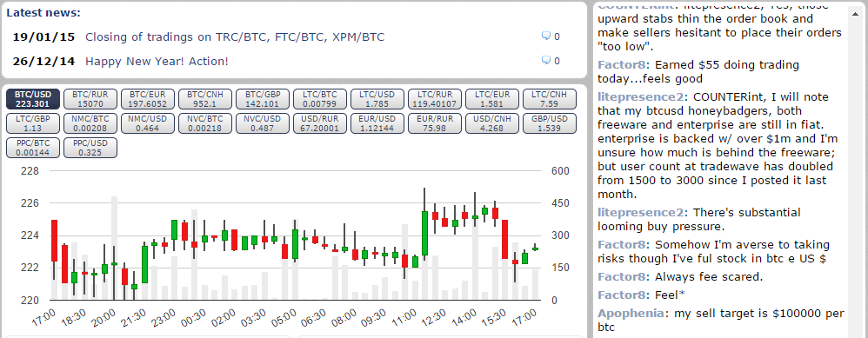
Task: Select the NMC/BTC pair button
Action: point(90,123)
